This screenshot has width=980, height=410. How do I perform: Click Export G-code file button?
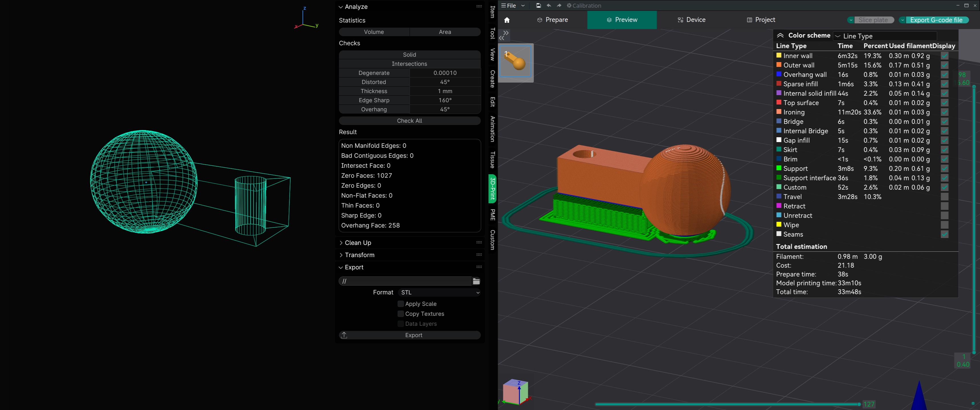(936, 20)
